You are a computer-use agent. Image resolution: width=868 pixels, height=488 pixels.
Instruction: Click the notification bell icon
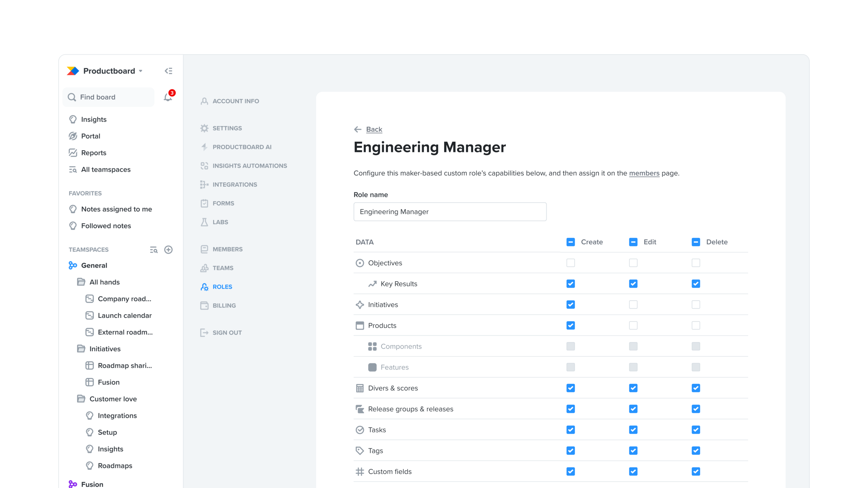pos(167,97)
